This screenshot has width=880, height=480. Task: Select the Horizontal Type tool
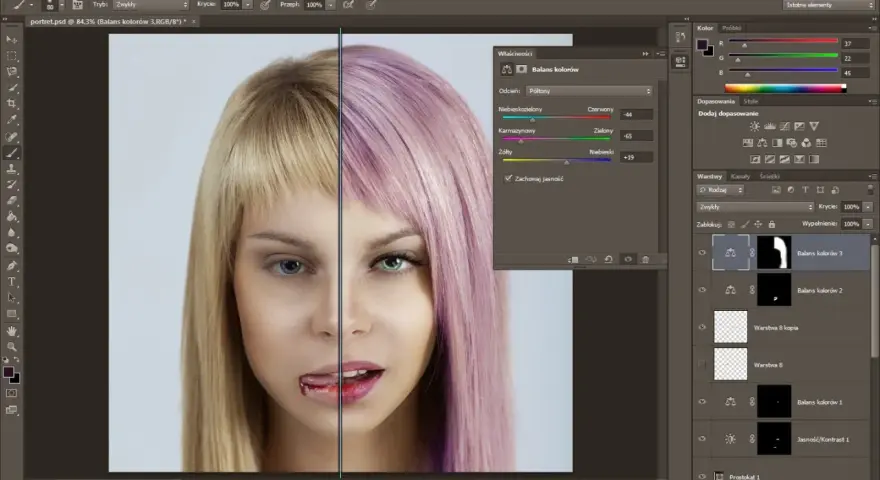[x=12, y=281]
